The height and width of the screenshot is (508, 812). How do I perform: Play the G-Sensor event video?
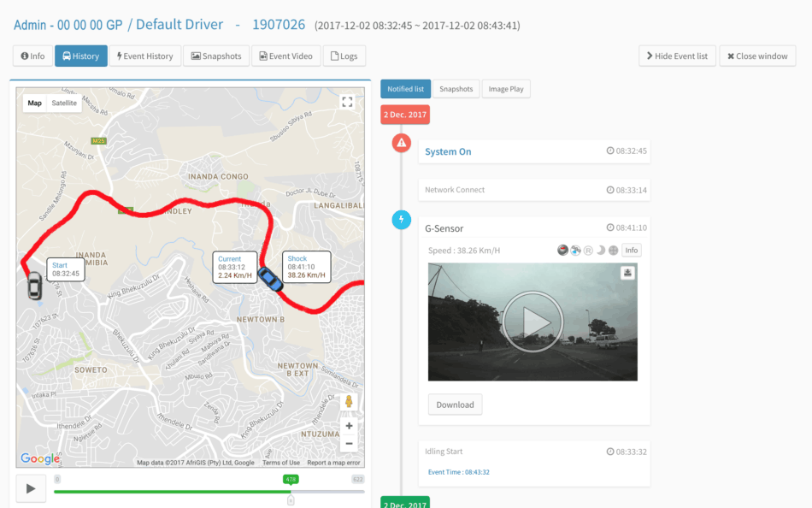point(533,322)
